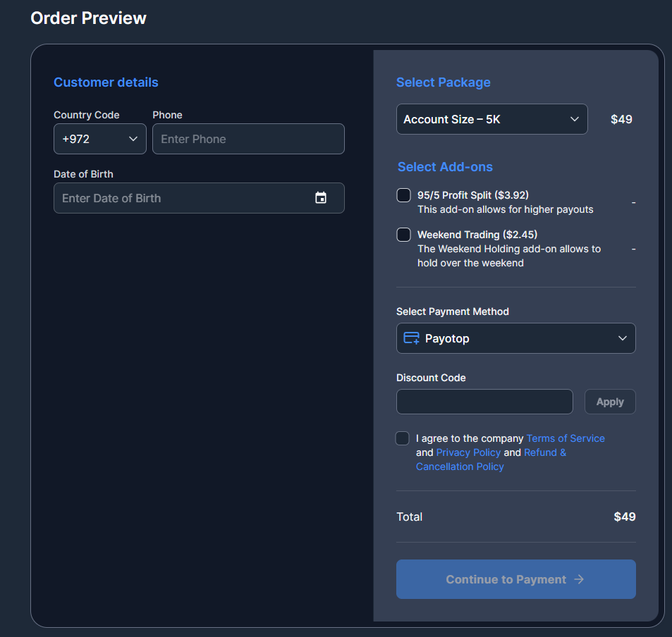Check the Weekend Trading add-on box
672x637 pixels.
(x=404, y=235)
